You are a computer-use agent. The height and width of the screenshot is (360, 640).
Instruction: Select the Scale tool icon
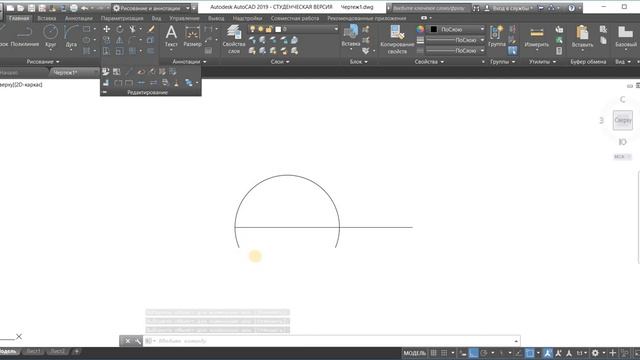[x=120, y=51]
